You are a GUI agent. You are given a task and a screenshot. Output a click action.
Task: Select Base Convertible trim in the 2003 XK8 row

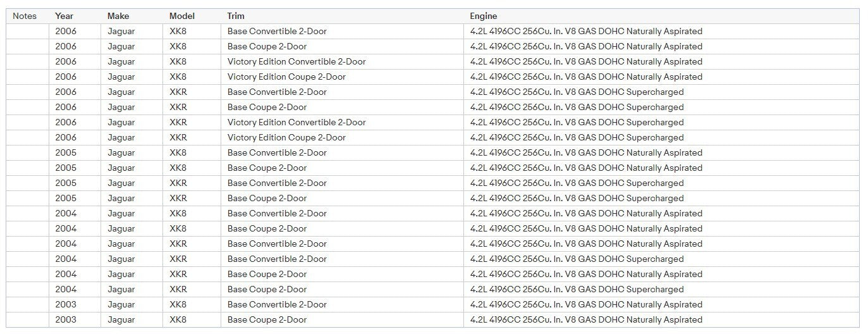coord(277,304)
